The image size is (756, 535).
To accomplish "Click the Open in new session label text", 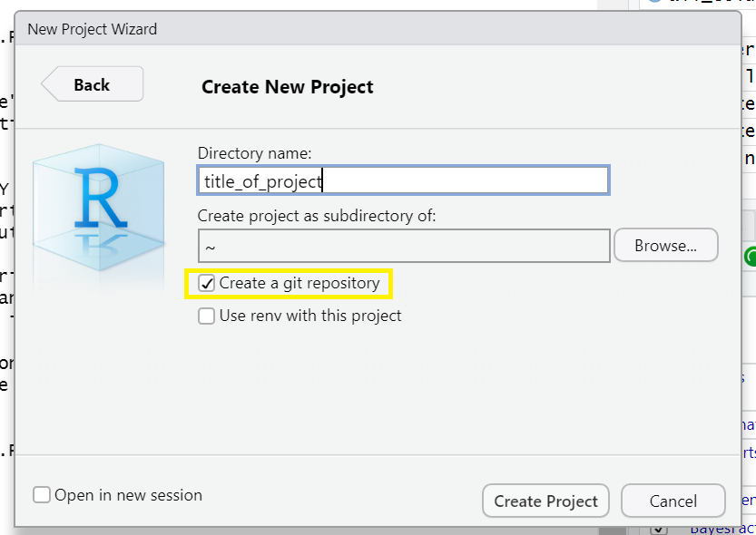I will 128,495.
